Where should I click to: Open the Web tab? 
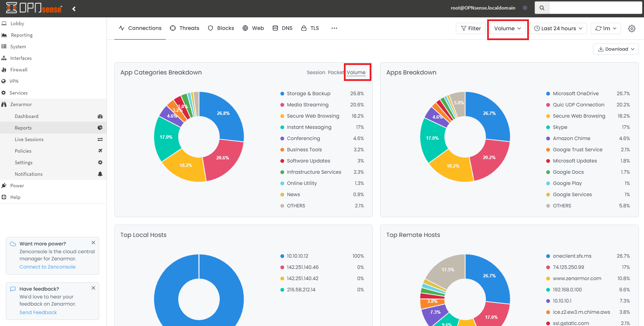253,28
